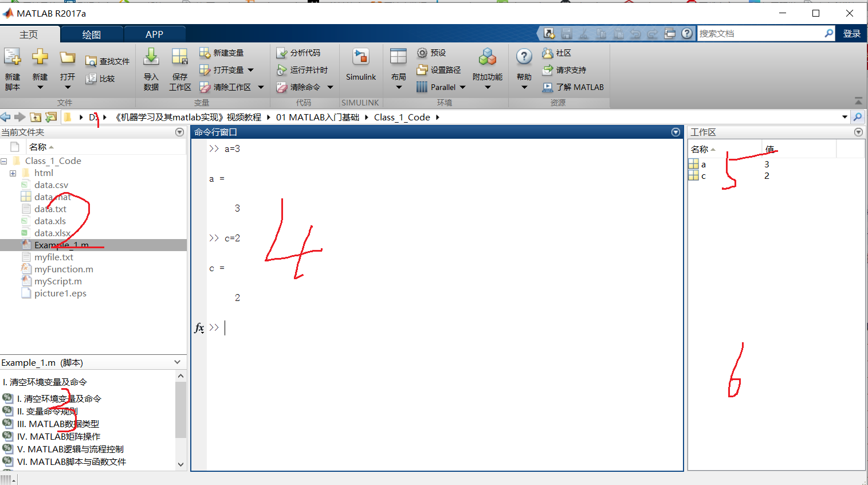Image resolution: width=868 pixels, height=485 pixels.
Task: Click the search icon right of the folder path
Action: pos(858,117)
